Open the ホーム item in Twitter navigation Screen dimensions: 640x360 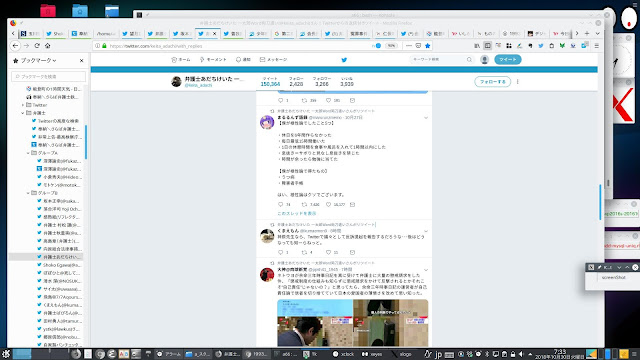tap(181, 60)
